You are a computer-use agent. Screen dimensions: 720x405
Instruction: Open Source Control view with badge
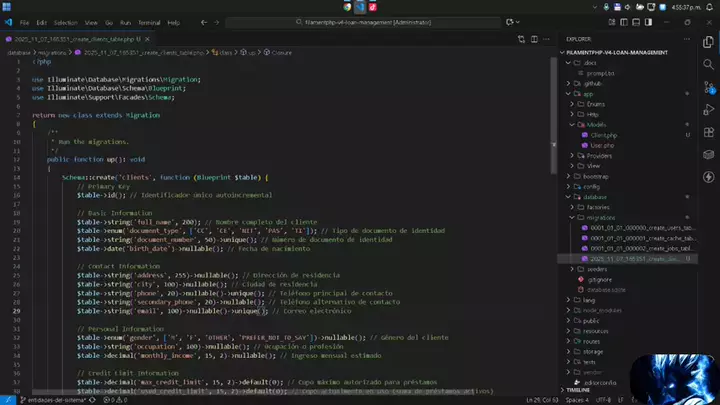tap(708, 86)
